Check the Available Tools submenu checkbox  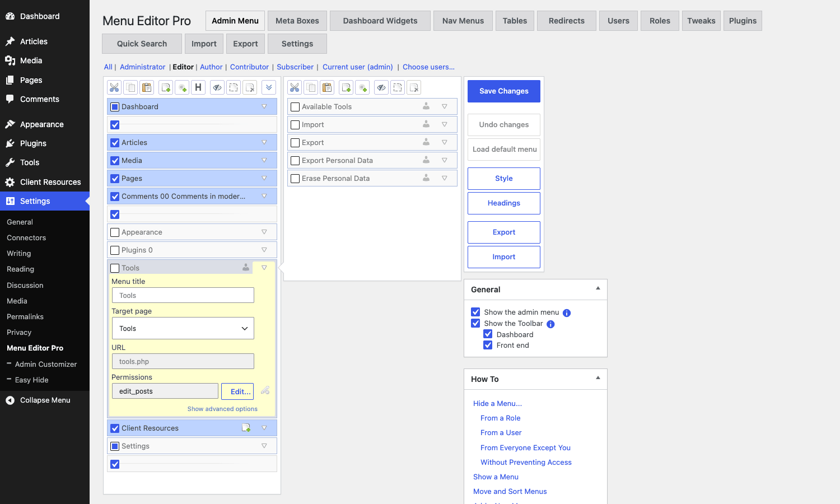tap(295, 107)
